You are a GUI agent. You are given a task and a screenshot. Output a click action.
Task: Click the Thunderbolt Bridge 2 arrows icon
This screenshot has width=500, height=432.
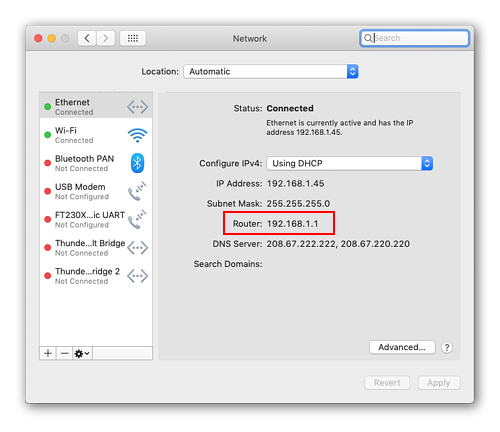(137, 276)
